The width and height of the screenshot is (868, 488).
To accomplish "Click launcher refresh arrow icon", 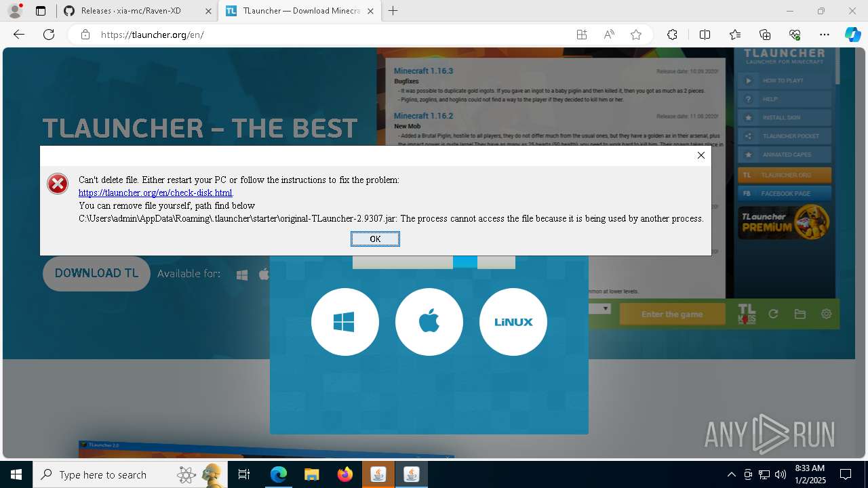I will (x=773, y=314).
